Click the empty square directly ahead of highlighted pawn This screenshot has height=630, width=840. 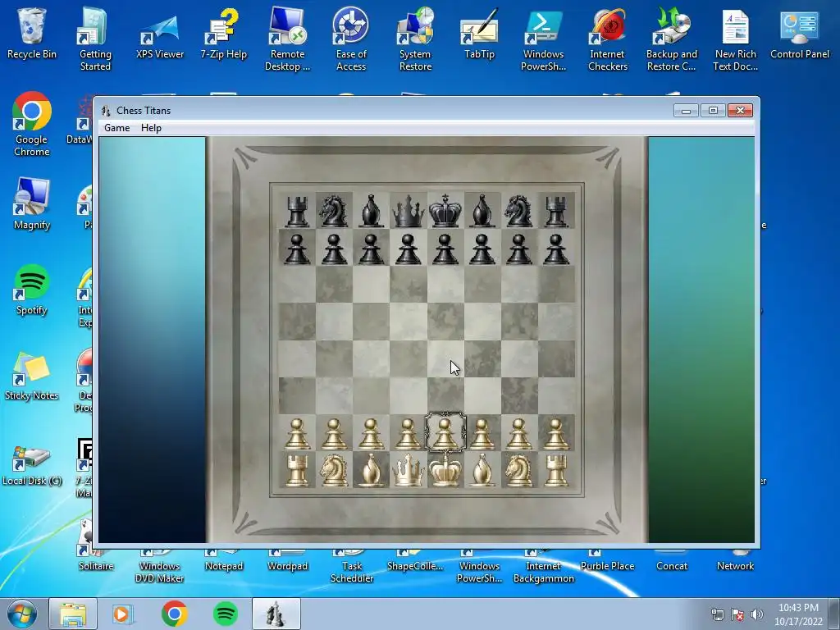[x=445, y=395]
